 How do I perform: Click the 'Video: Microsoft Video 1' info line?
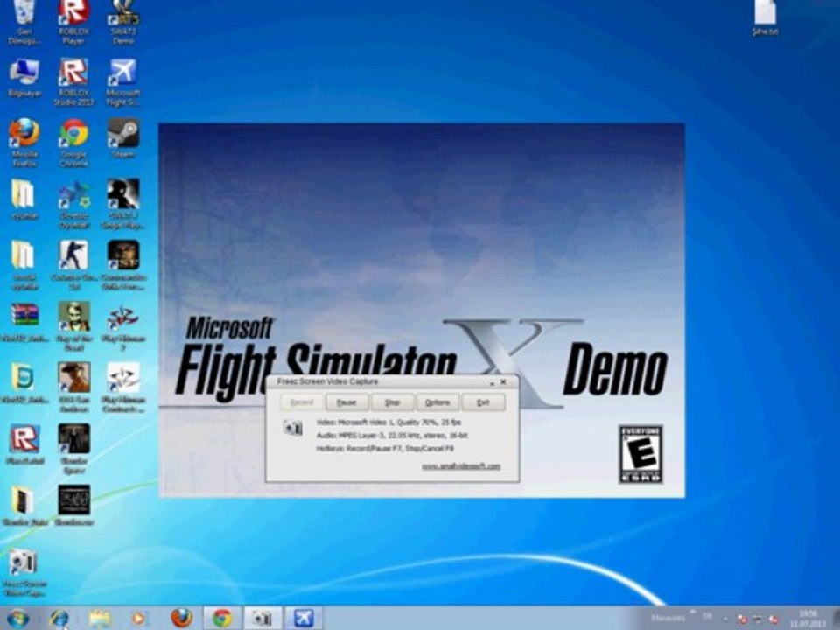(x=388, y=422)
